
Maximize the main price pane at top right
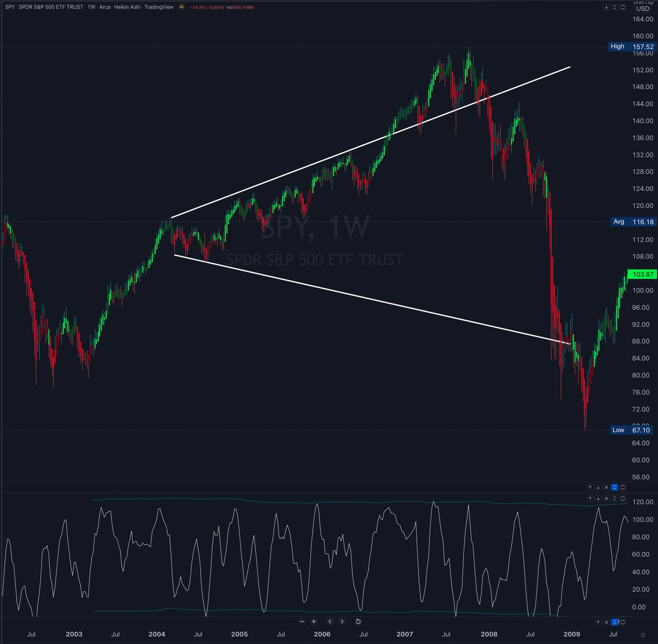[622, 7]
